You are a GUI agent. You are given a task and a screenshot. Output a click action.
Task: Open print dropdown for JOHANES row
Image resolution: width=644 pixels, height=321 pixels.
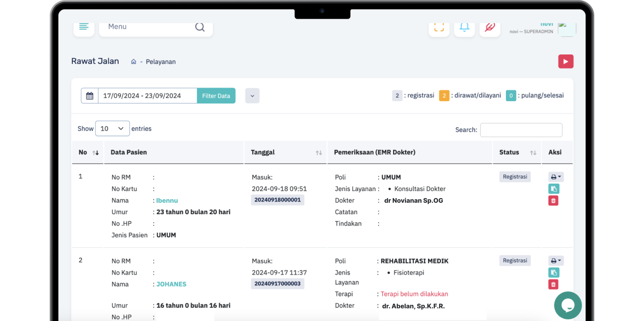point(556,261)
